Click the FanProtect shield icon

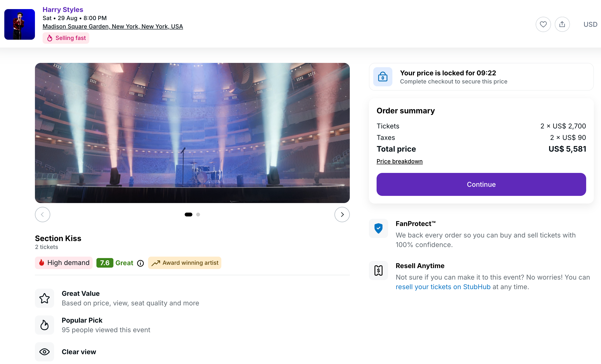pos(378,228)
